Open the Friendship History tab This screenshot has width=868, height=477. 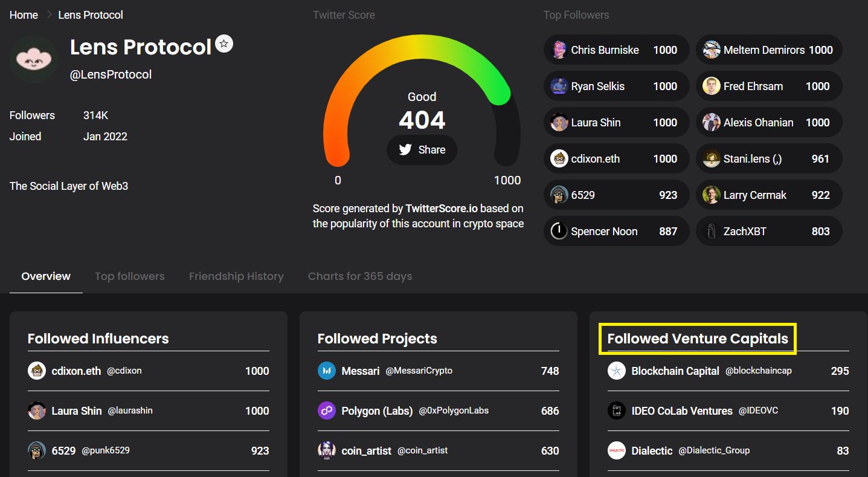[x=236, y=276]
